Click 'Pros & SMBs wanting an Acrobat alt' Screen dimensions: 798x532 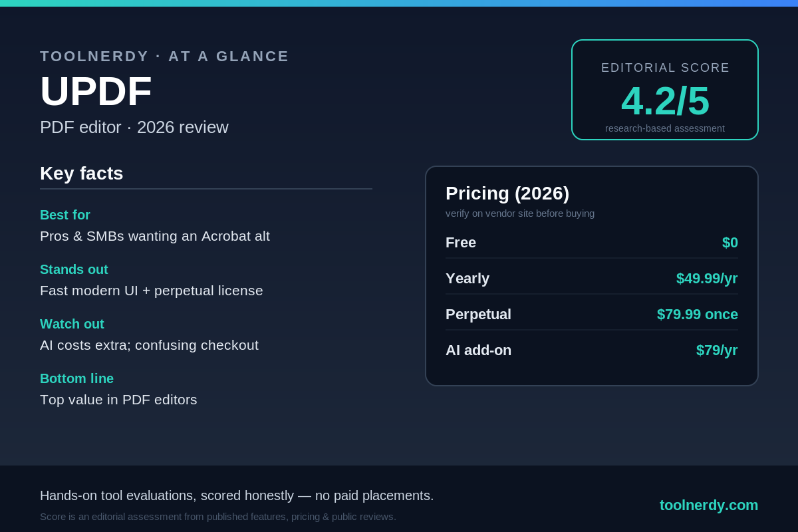[155, 236]
